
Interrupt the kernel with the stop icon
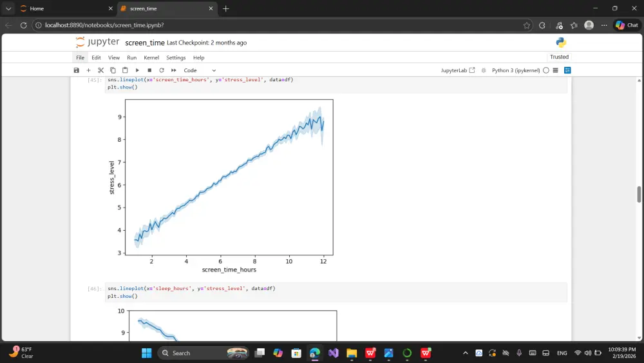click(x=149, y=70)
